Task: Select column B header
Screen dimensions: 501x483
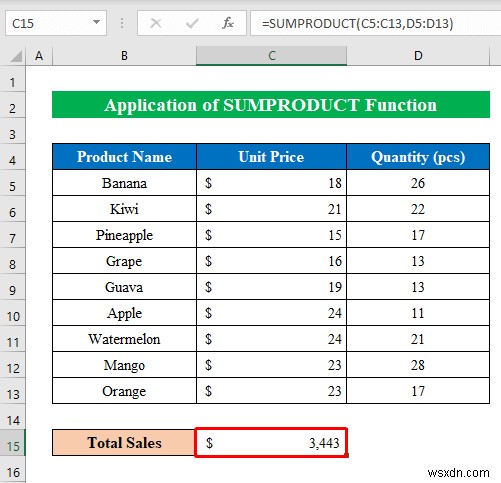Action: 124,56
